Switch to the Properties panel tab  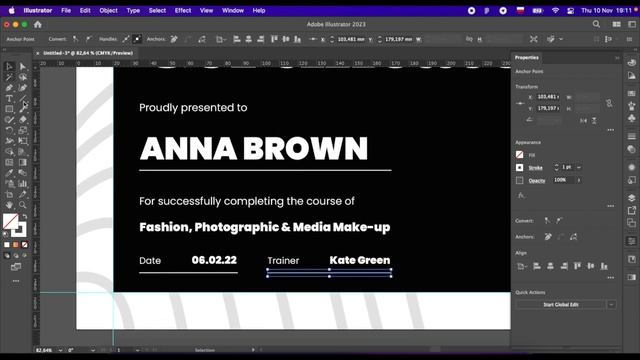pyautogui.click(x=527, y=58)
